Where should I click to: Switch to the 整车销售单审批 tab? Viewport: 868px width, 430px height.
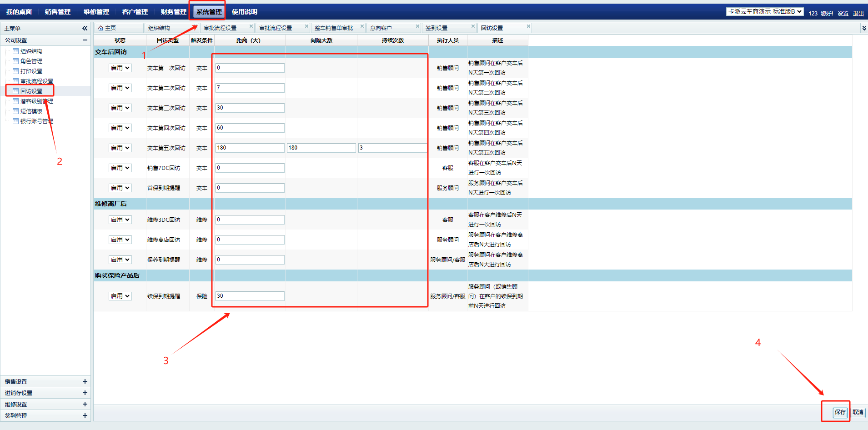click(334, 28)
